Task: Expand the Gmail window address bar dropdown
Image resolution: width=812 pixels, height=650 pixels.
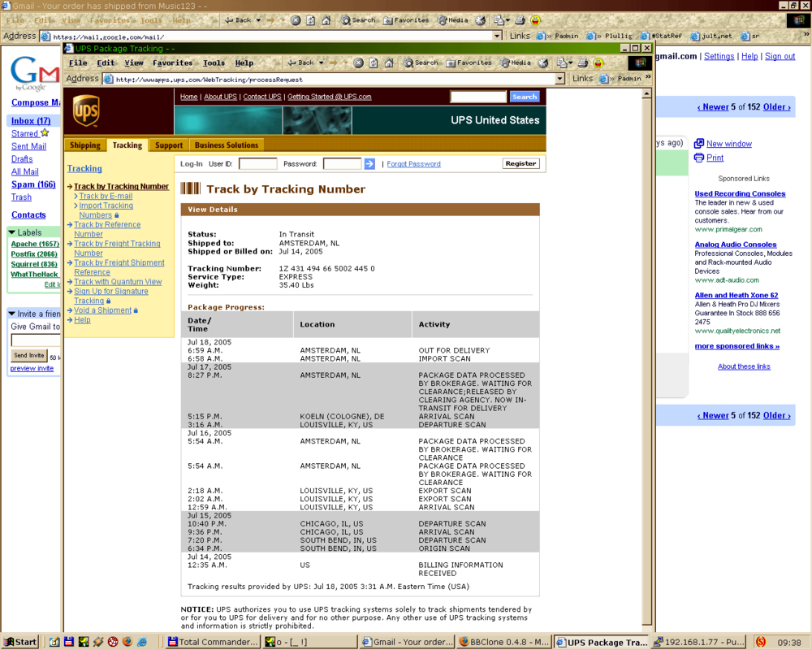Action: coord(497,36)
